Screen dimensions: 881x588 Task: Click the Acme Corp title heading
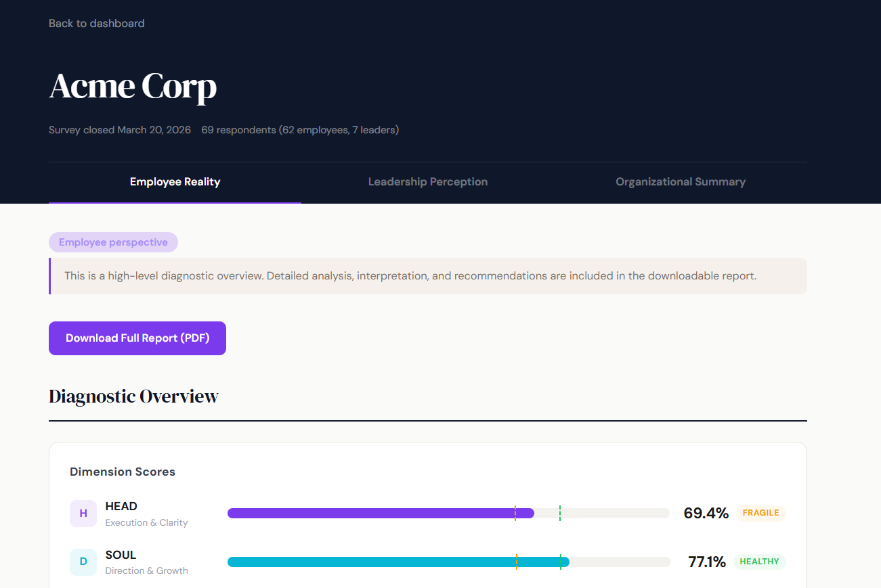pyautogui.click(x=133, y=86)
